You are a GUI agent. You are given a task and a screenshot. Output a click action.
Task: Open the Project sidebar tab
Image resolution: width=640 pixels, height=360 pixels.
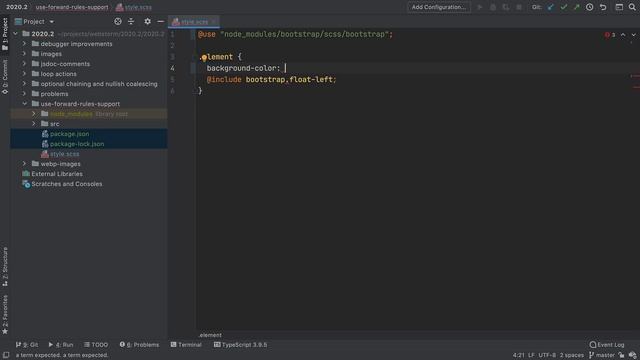pyautogui.click(x=5, y=34)
